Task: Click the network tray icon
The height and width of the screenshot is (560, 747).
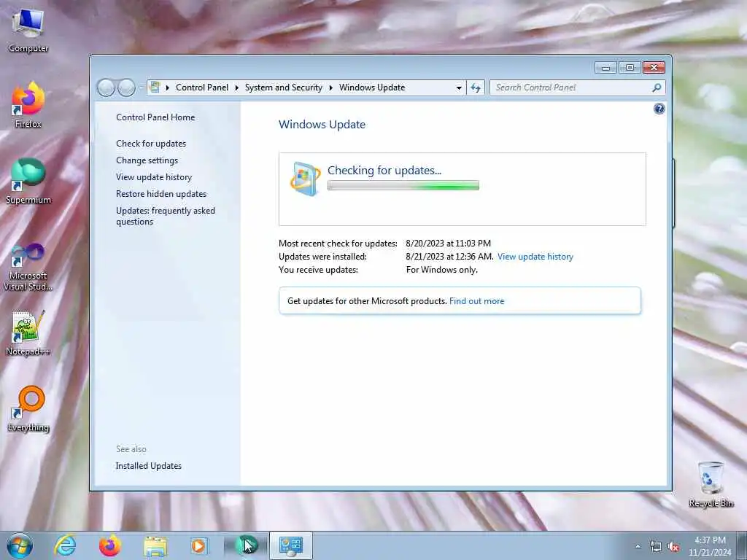Action: [x=656, y=547]
